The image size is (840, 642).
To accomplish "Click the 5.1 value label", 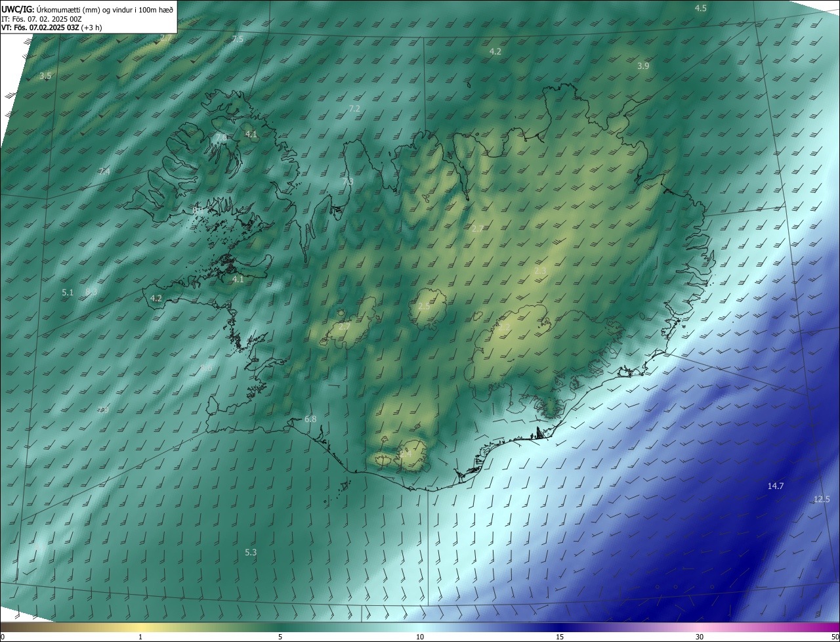I will 68,293.
